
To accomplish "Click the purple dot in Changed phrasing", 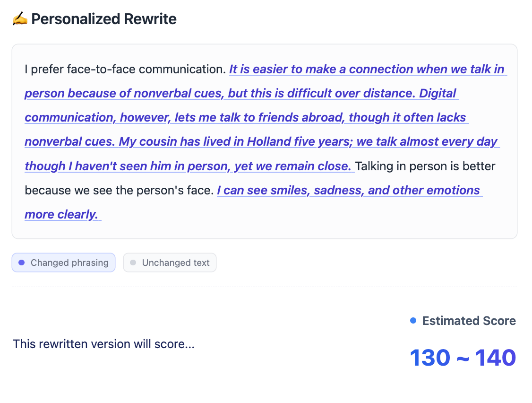I will click(21, 263).
